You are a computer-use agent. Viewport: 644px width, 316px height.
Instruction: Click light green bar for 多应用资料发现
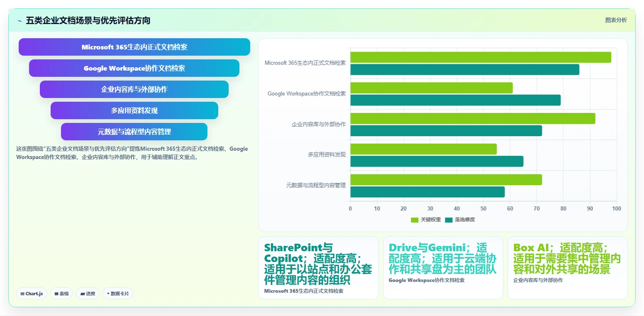click(424, 149)
